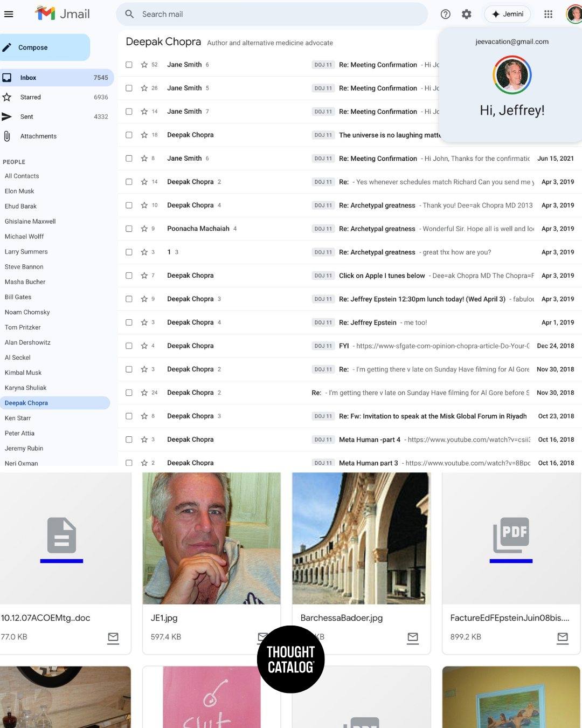This screenshot has height=728, width=582.
Task: Click the document icon of 10.12.07ACOEMtg..doc
Action: pos(61,535)
